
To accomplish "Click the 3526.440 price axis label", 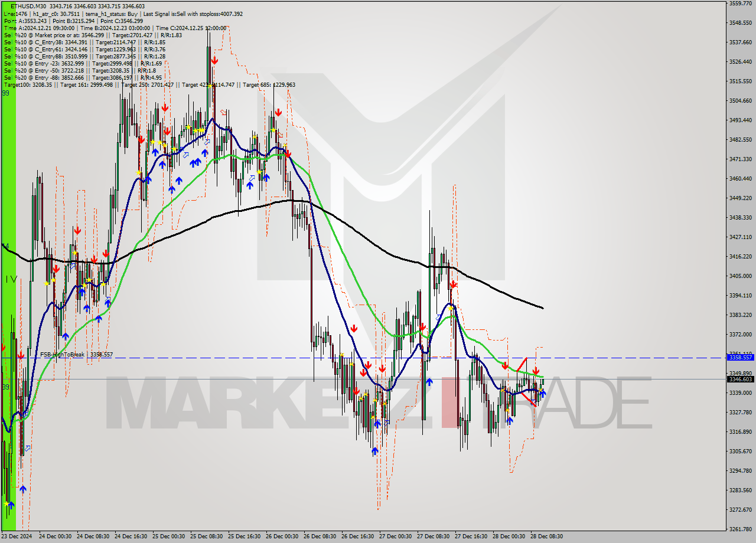I will pos(740,61).
